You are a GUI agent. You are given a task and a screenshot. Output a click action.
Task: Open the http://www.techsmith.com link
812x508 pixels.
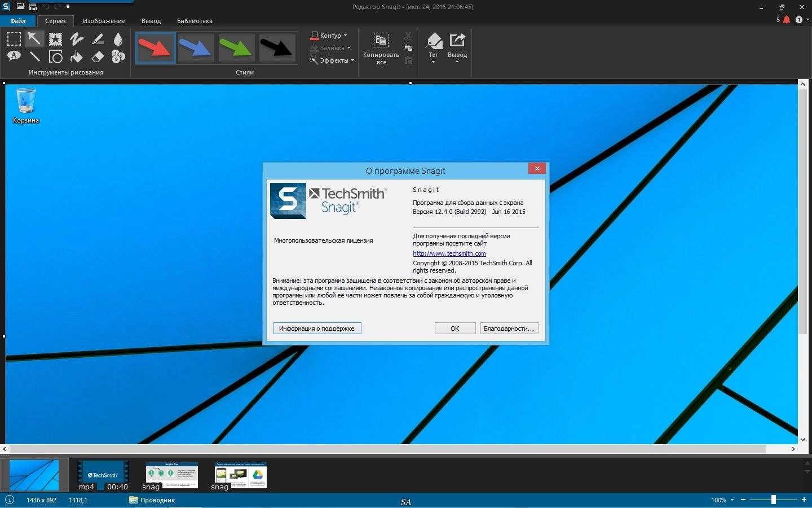pos(449,253)
